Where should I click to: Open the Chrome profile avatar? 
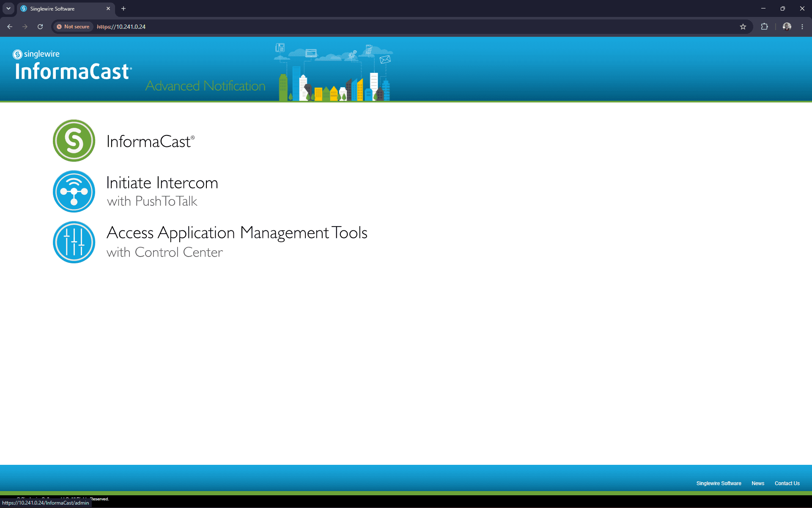click(787, 27)
